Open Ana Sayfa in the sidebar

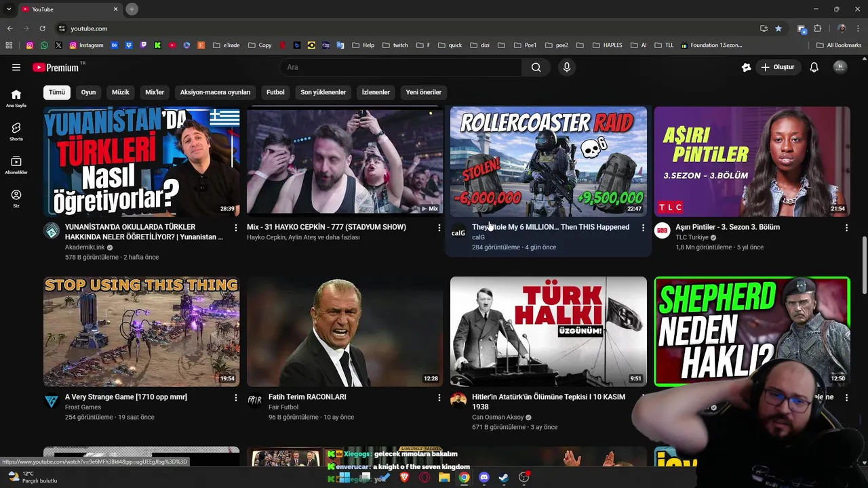[16, 98]
